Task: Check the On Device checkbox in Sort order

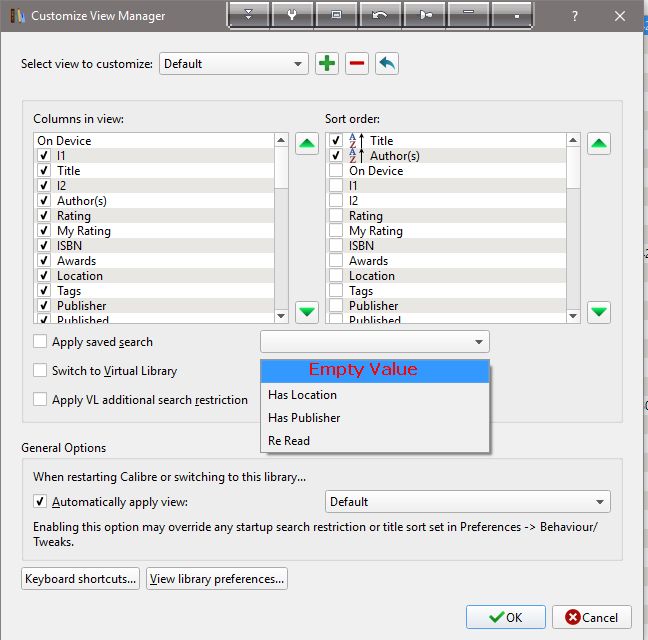Action: click(336, 171)
